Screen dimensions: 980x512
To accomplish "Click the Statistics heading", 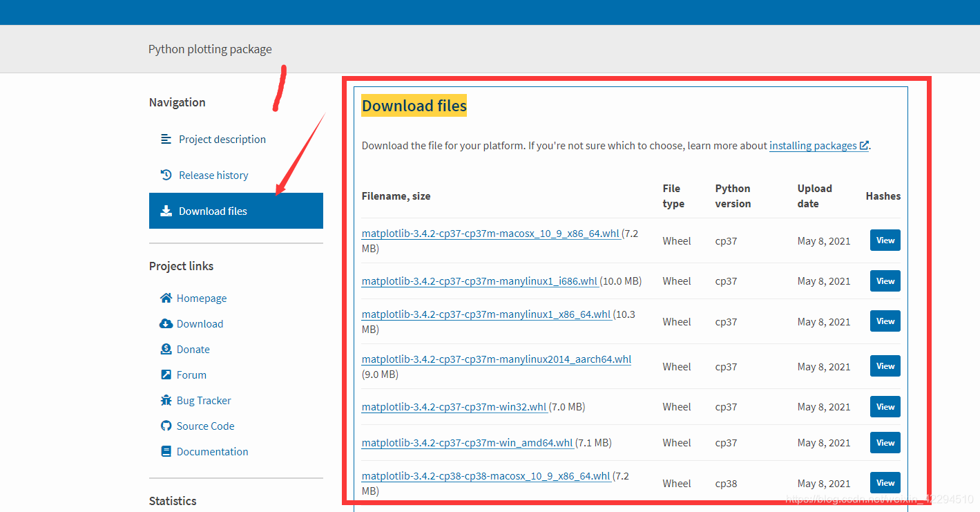I will [173, 501].
